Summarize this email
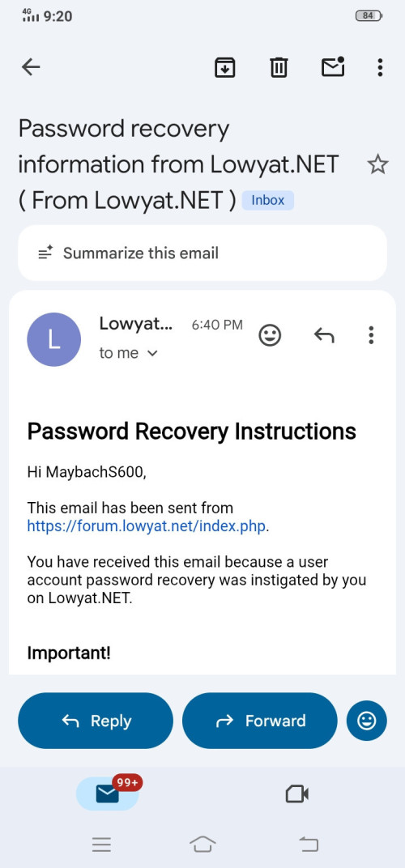This screenshot has height=868, width=405. click(x=202, y=253)
